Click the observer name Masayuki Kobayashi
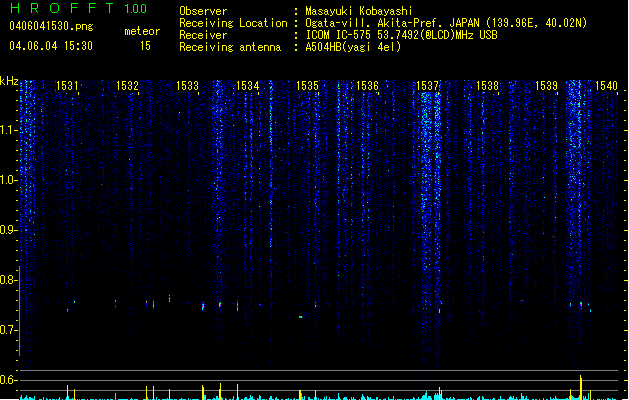629x400 pixels. [359, 11]
